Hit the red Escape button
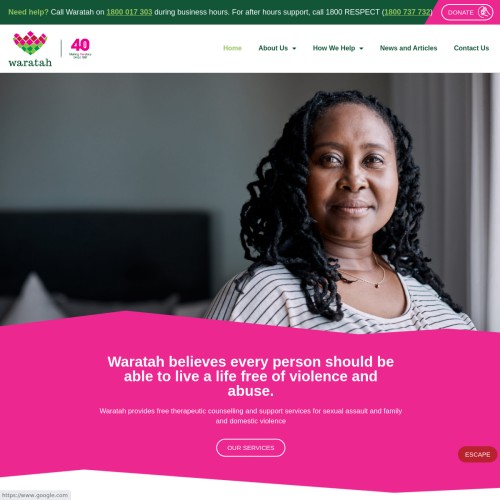Viewport: 500px width, 500px height. pos(477,454)
